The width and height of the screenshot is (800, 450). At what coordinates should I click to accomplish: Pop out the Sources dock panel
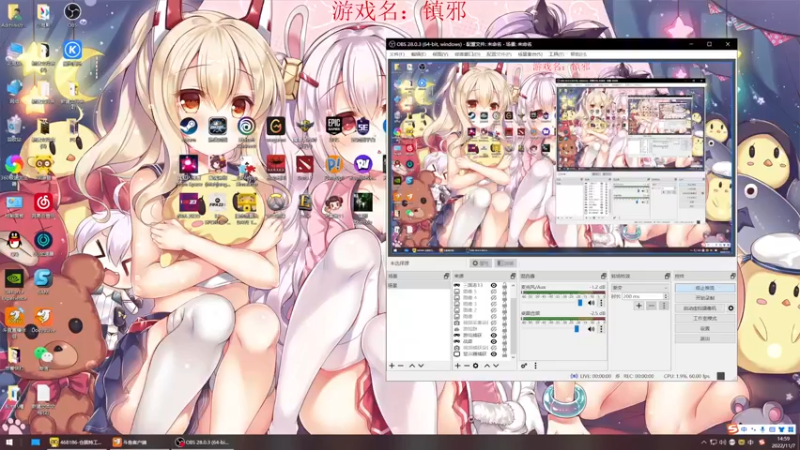(x=513, y=276)
